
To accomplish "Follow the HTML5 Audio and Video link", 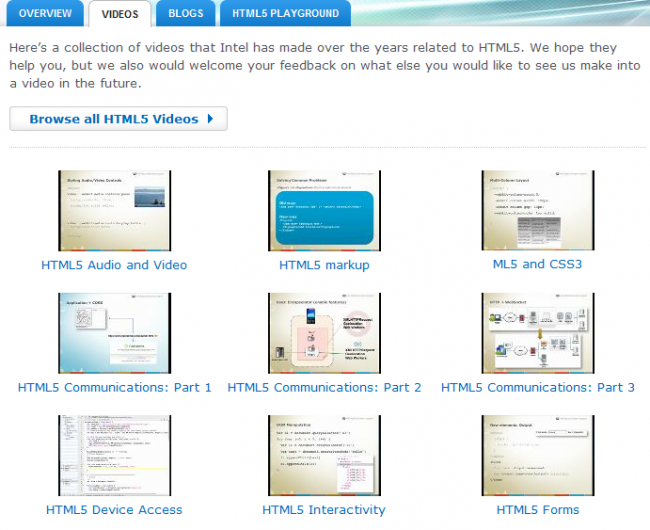I will coord(114,265).
